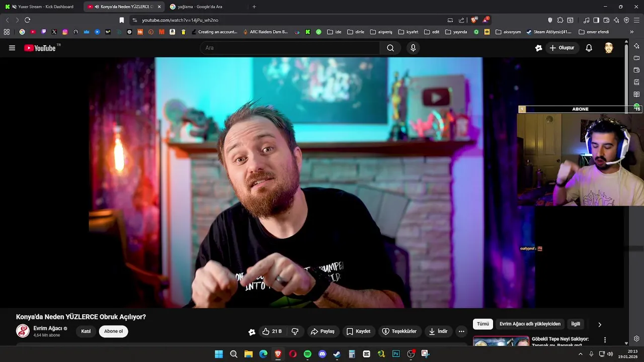Open the account avatar menu
The height and width of the screenshot is (362, 644).
point(609,48)
